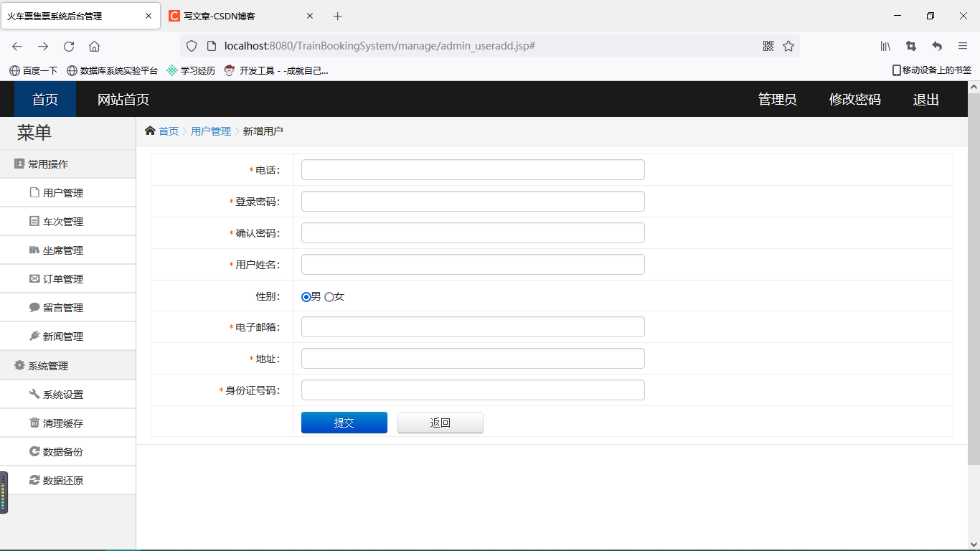The image size is (980, 551).
Task: Expand the 常用操作 section
Action: 50,164
